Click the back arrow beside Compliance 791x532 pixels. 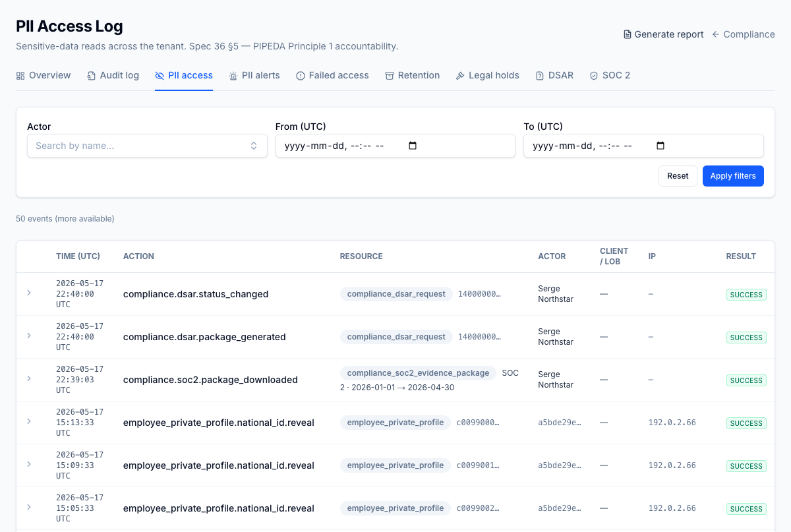click(716, 34)
